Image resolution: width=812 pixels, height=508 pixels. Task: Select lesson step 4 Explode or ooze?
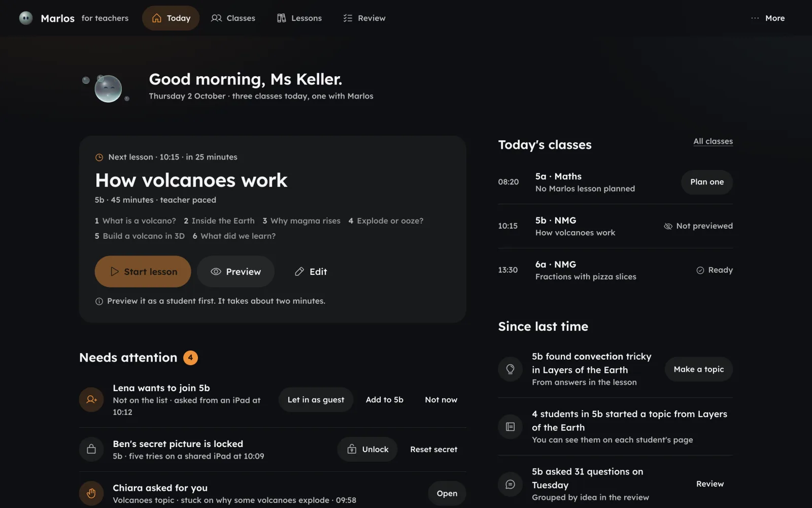386,221
